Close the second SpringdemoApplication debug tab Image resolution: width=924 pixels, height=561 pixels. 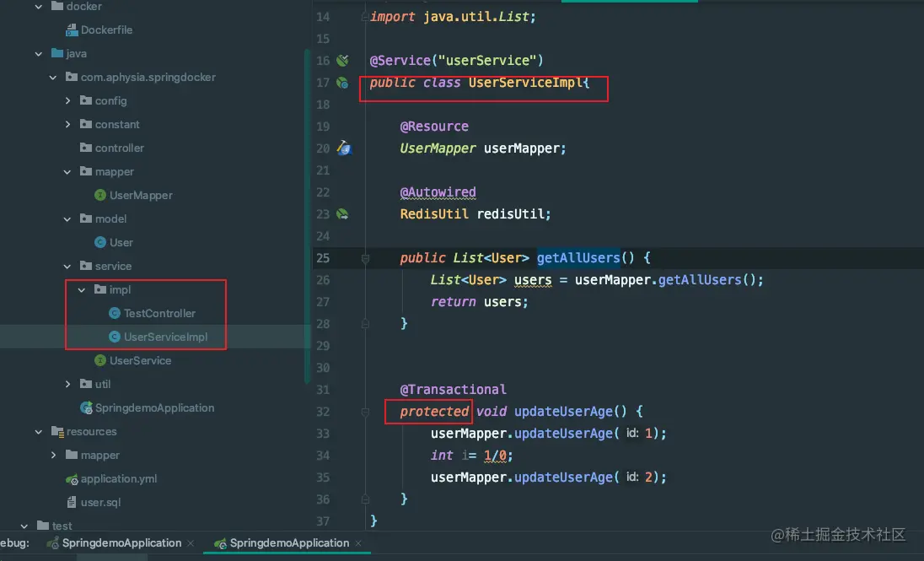pos(358,543)
